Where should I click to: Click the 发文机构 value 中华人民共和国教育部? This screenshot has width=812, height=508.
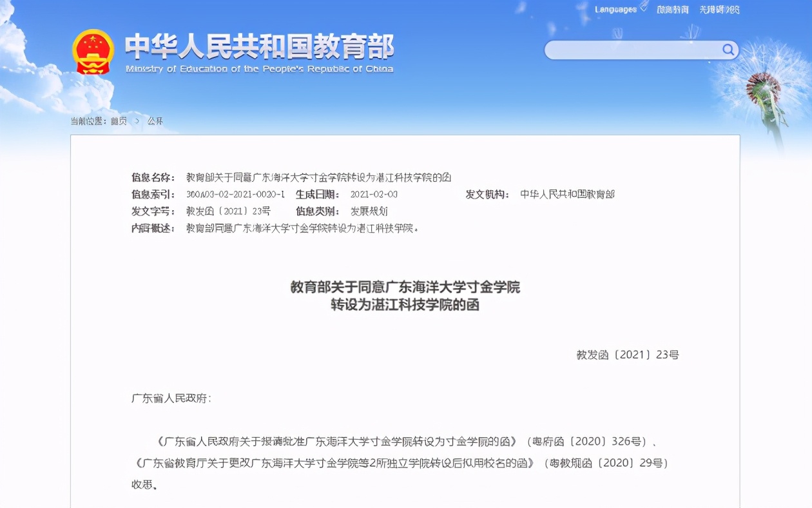tap(567, 194)
